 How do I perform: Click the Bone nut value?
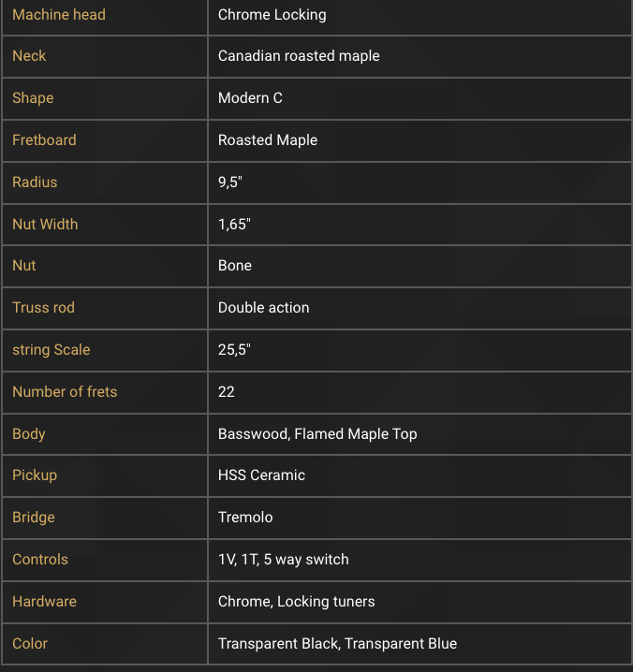[235, 266]
